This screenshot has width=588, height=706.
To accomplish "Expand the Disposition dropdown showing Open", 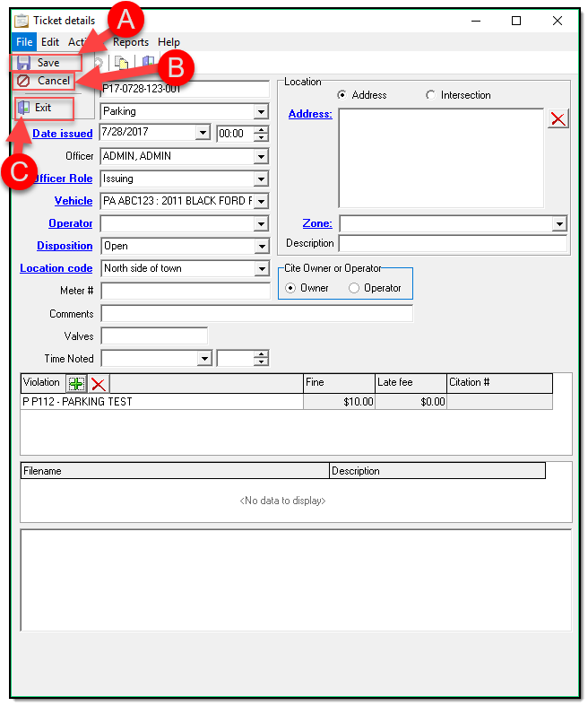I will (261, 246).
